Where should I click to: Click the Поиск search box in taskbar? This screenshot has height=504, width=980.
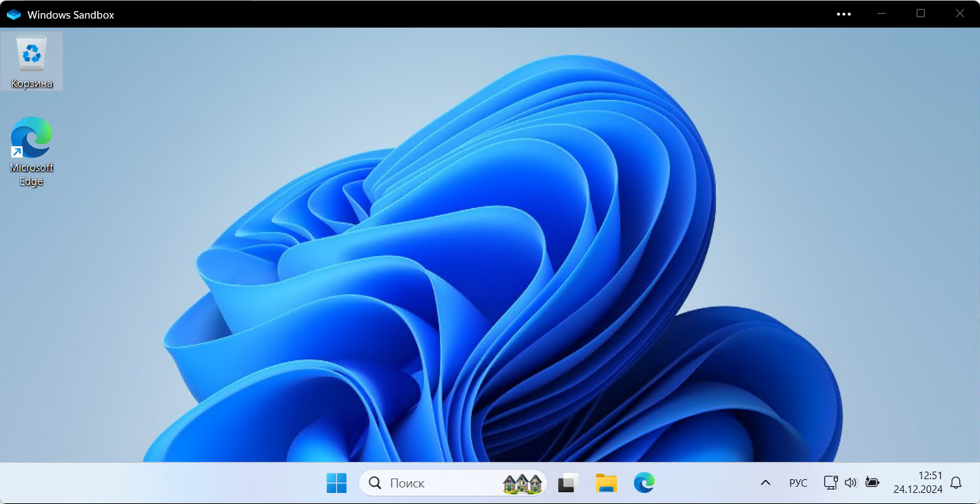452,483
